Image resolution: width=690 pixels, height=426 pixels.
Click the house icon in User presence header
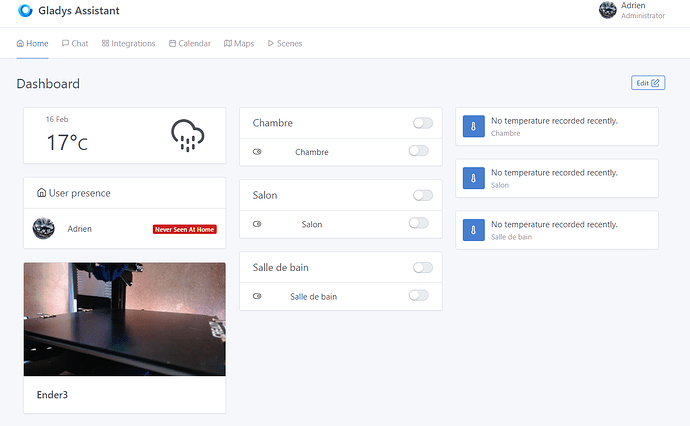point(41,193)
